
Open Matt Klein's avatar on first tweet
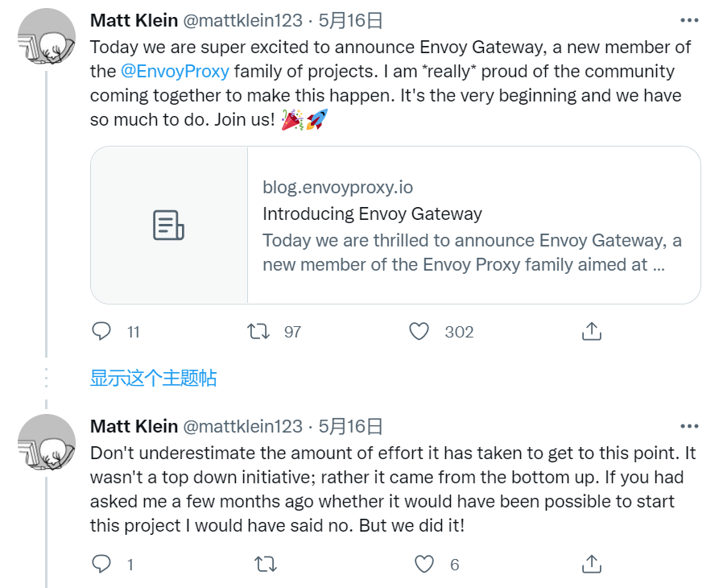(x=47, y=40)
